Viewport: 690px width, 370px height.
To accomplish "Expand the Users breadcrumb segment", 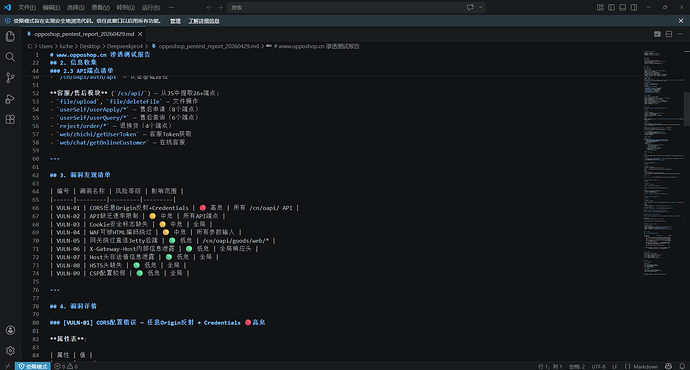I will click(x=46, y=46).
